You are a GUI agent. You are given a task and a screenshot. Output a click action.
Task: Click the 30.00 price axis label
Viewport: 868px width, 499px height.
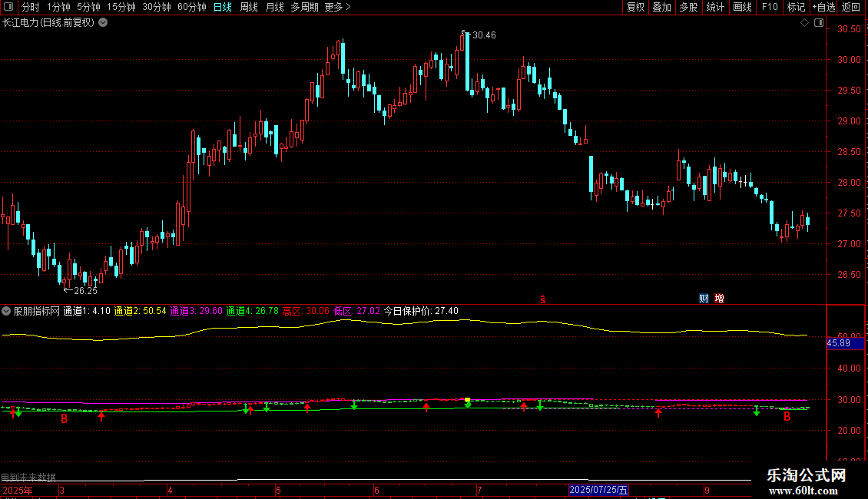849,60
